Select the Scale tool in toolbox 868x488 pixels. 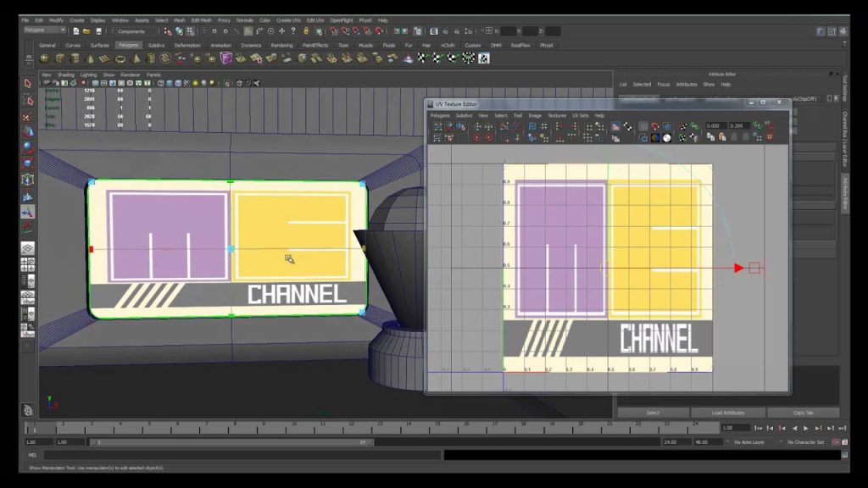pos(28,164)
